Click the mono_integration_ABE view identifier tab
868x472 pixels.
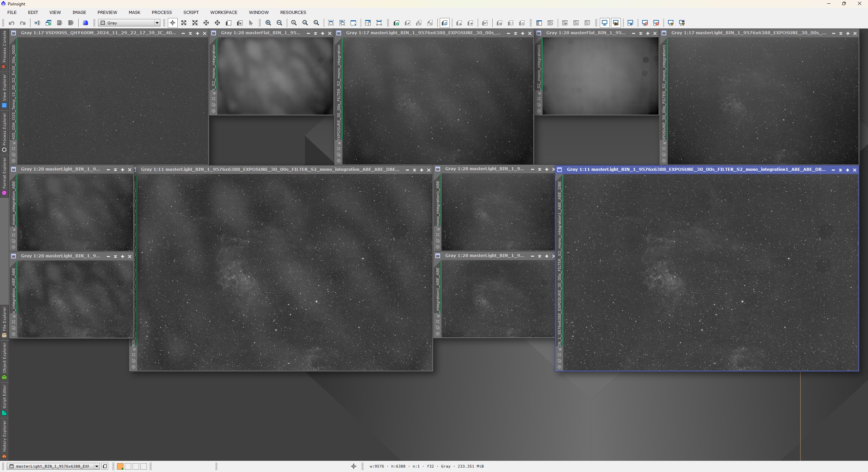pos(14,203)
